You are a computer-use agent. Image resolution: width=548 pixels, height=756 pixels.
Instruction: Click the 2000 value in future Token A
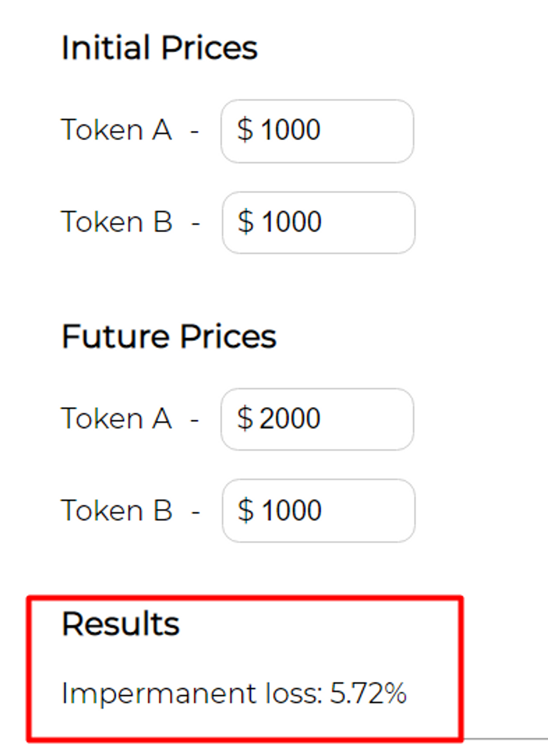(x=290, y=418)
